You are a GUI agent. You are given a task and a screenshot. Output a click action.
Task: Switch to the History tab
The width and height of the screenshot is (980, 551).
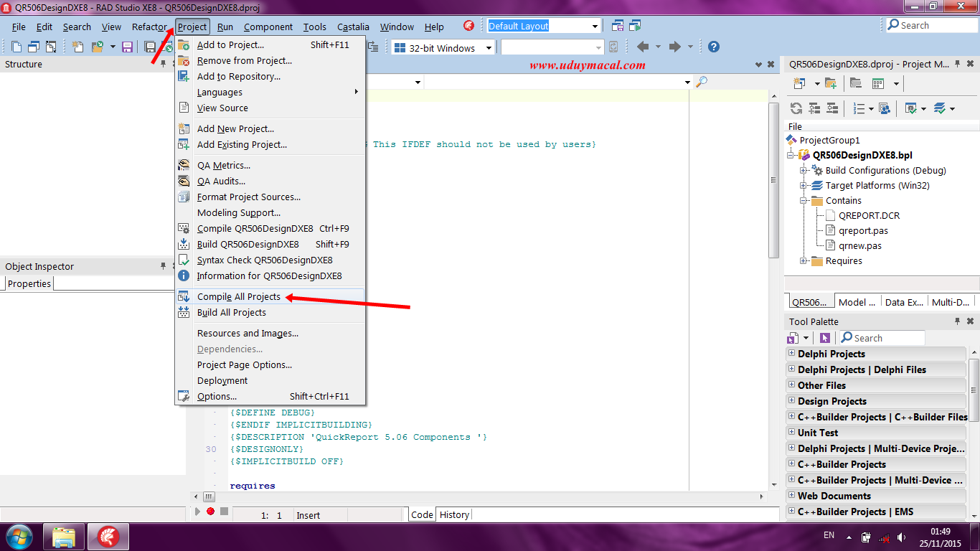point(454,514)
